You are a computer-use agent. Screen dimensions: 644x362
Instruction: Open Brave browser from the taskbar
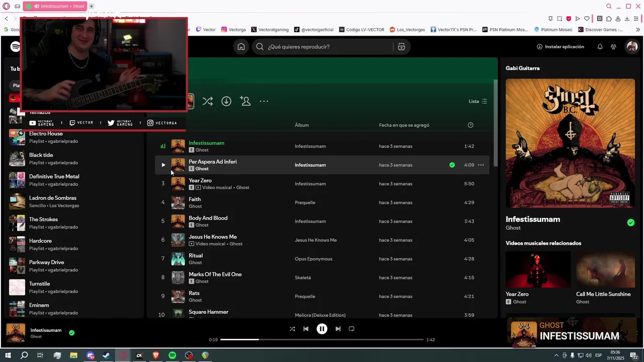pyautogui.click(x=155, y=355)
